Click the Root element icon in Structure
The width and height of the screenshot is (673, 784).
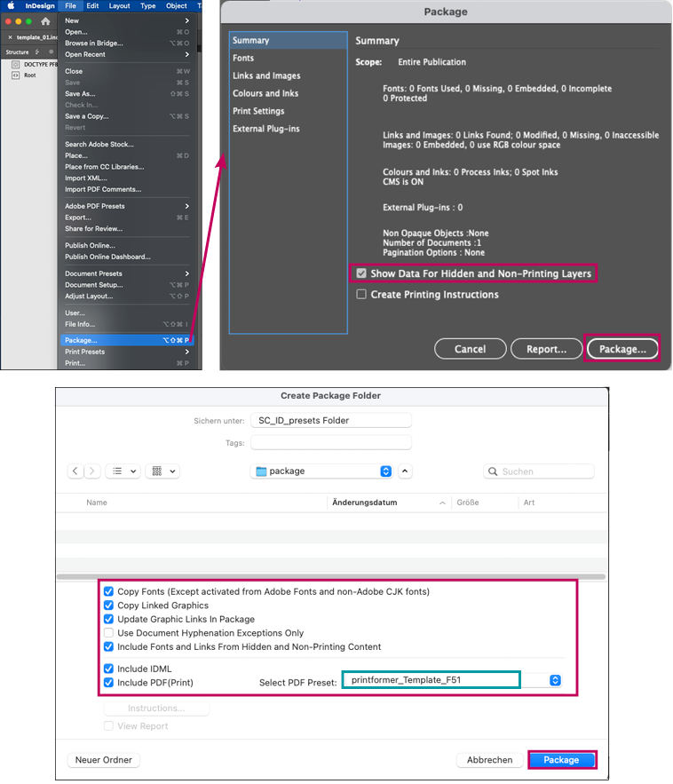(15, 75)
